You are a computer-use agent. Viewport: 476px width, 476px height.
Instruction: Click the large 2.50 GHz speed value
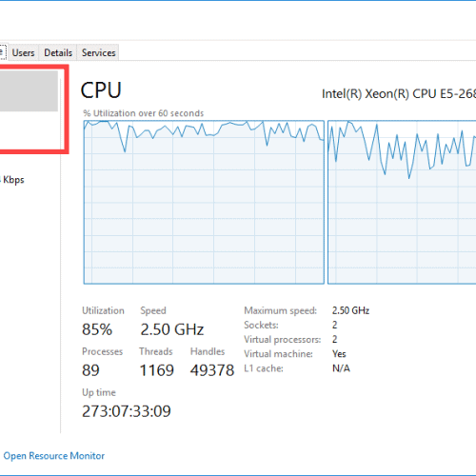[x=172, y=329]
